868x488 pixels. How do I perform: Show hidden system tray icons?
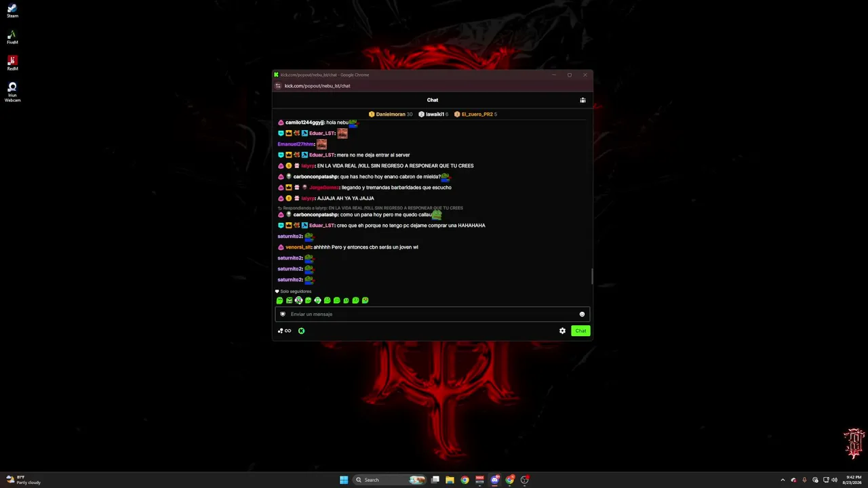tap(783, 480)
